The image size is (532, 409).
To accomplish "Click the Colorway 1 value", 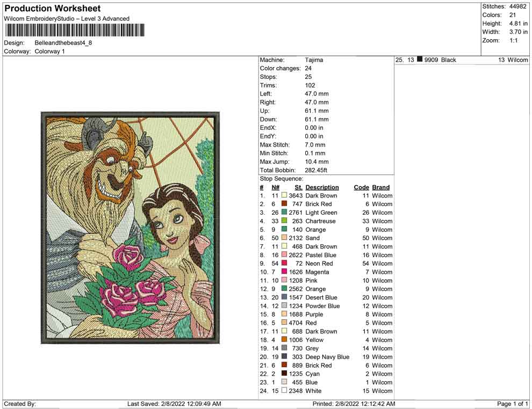I will pyautogui.click(x=49, y=51).
